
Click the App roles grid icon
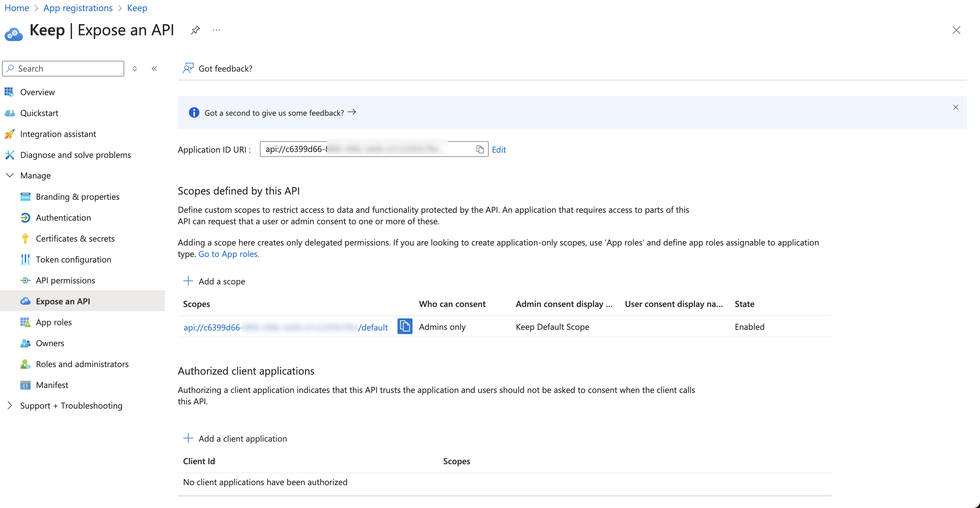tap(25, 322)
